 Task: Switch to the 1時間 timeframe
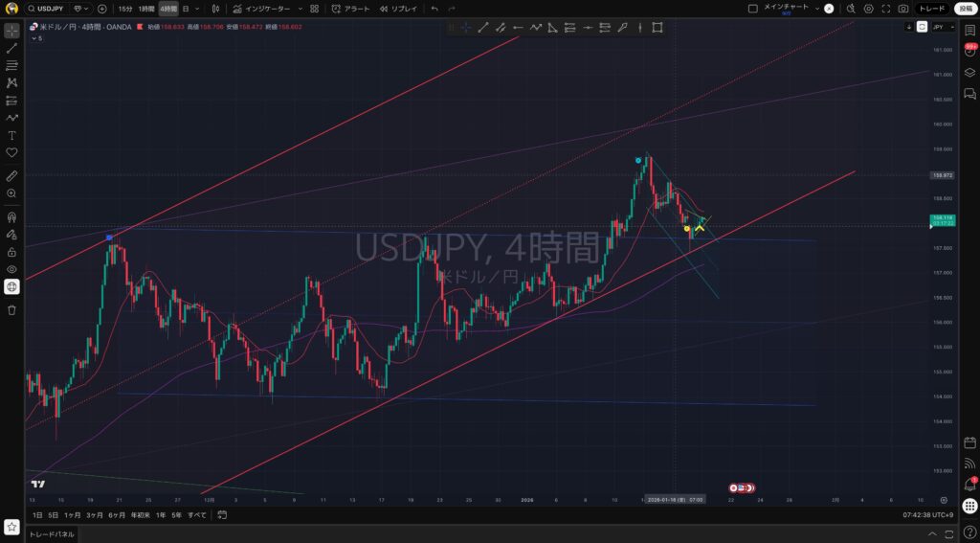point(146,9)
